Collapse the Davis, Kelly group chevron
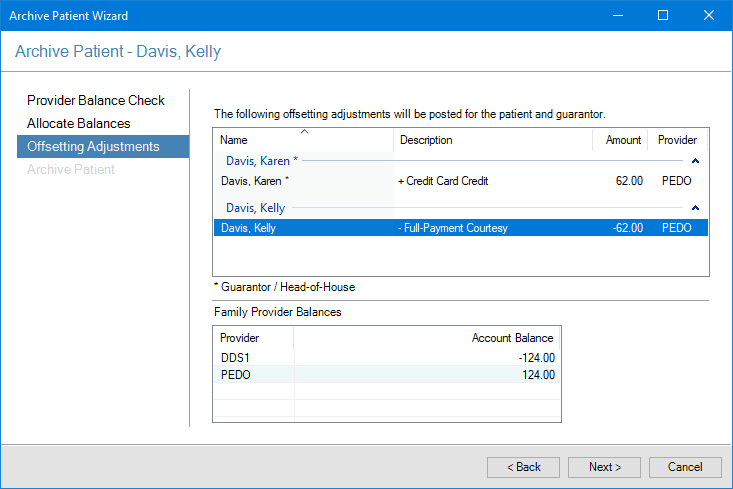 click(695, 208)
